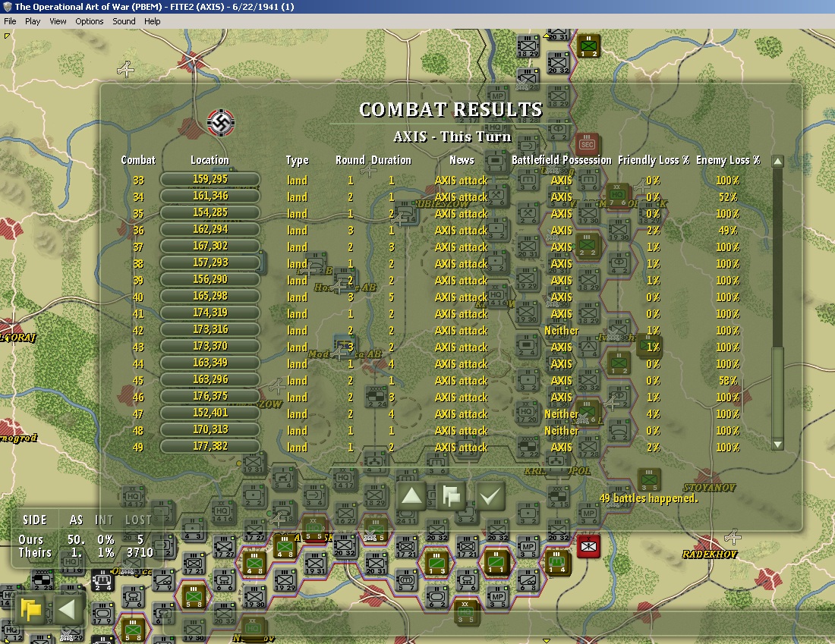This screenshot has width=835, height=644.
Task: Open the View menu
Action: (58, 21)
